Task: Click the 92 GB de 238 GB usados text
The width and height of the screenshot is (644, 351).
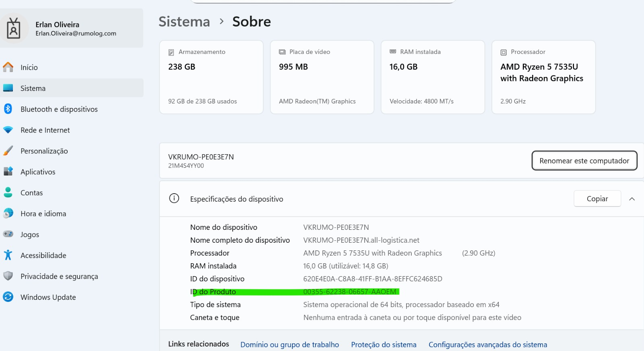Action: coord(202,101)
